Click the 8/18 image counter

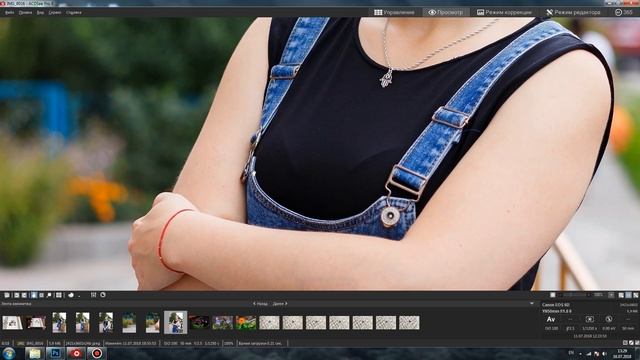coord(5,343)
